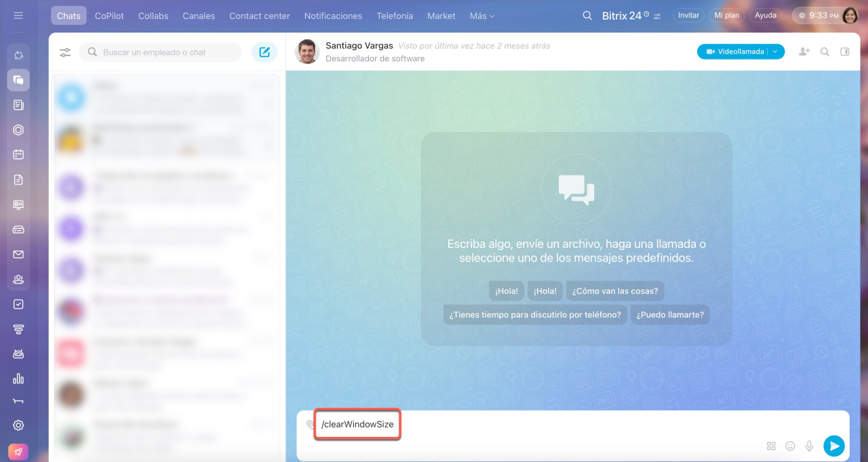868x462 pixels.
Task: Click the new chat compose icon
Action: coord(264,52)
